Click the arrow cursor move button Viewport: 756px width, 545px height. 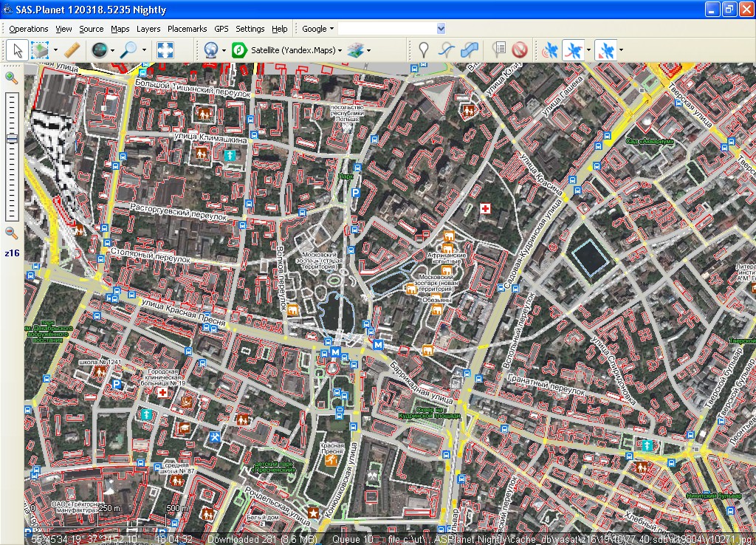pos(18,50)
